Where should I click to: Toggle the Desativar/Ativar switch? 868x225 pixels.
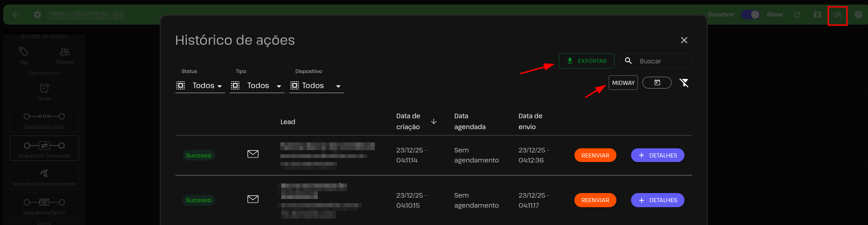[x=750, y=15]
